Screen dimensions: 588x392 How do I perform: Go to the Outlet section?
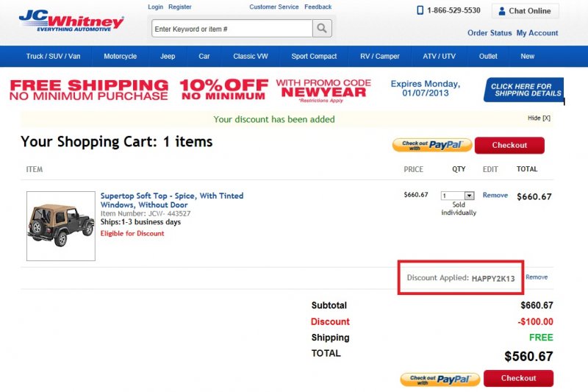coord(488,57)
